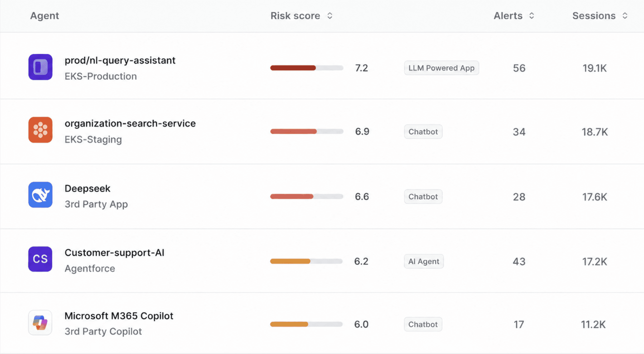Image resolution: width=644 pixels, height=354 pixels.
Task: Click the 18.7K sessions value
Action: (595, 132)
